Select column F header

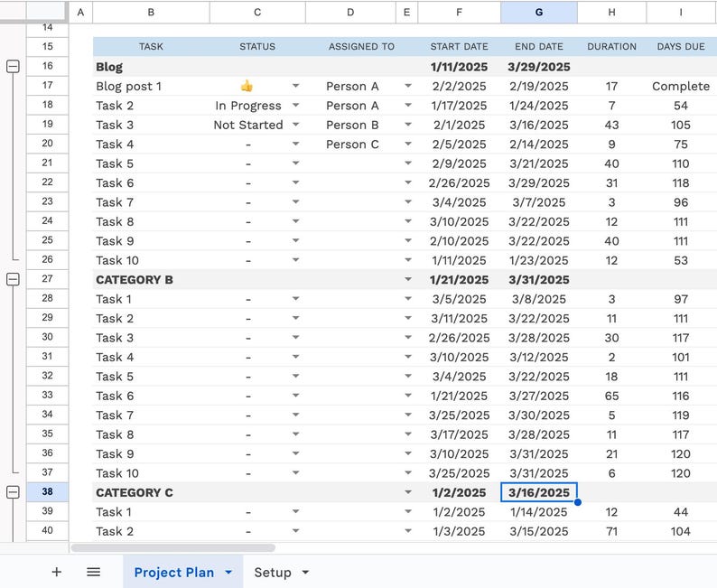click(x=459, y=13)
